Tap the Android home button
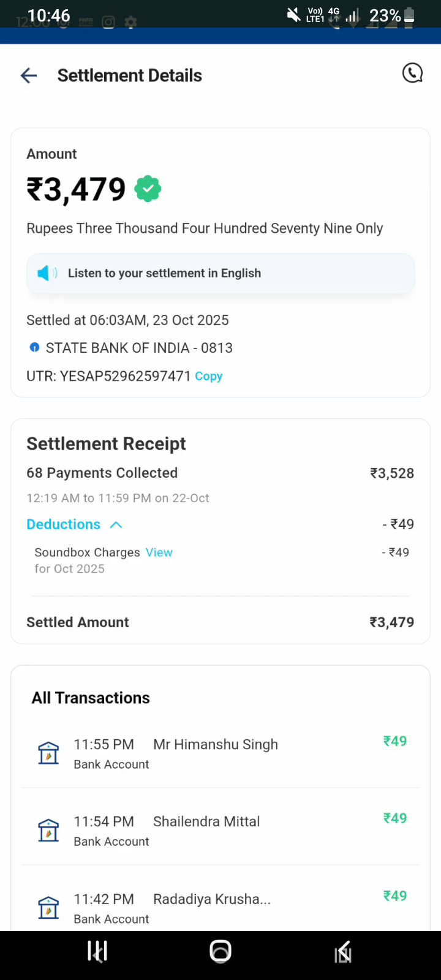This screenshot has height=980, width=441. 221,951
